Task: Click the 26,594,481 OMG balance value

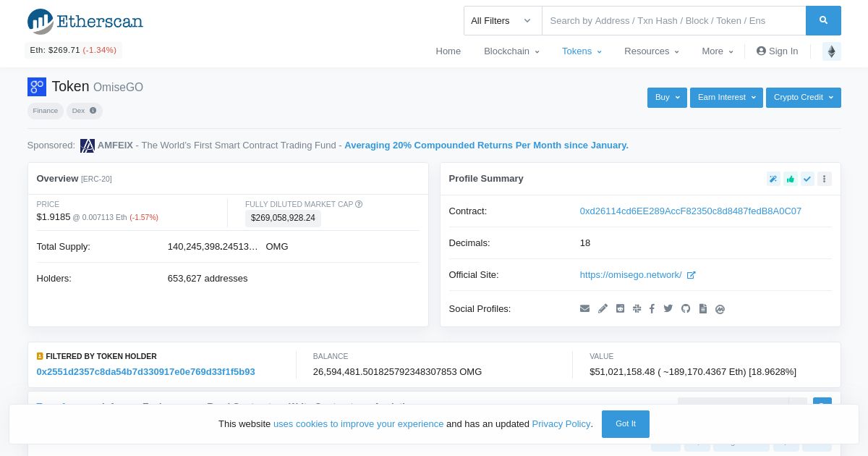Action: pos(397,372)
